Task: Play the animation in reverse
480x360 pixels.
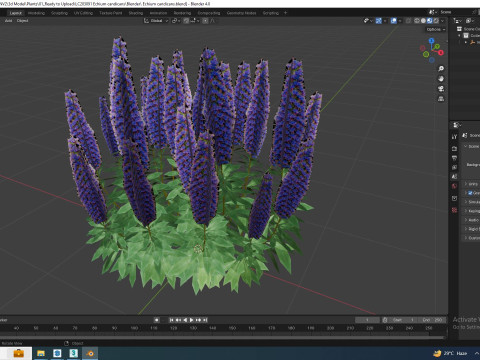Action: tap(185, 320)
